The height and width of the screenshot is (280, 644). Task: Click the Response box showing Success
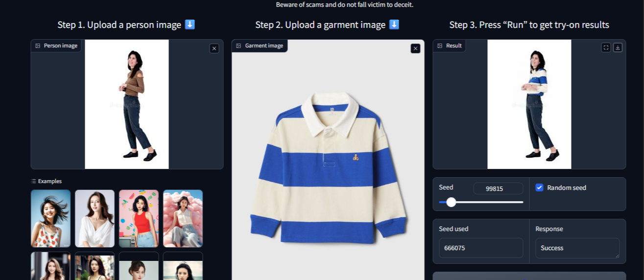pos(577,248)
